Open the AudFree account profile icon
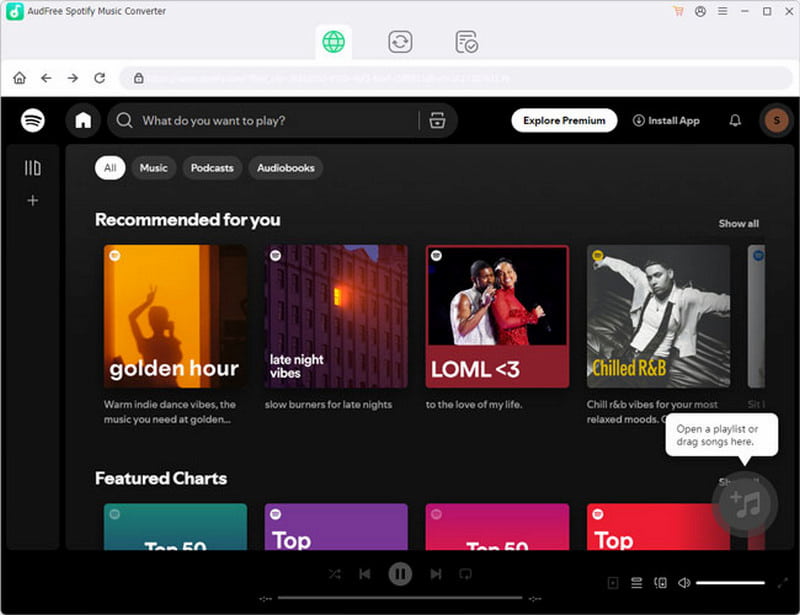This screenshot has height=615, width=800. (x=701, y=11)
